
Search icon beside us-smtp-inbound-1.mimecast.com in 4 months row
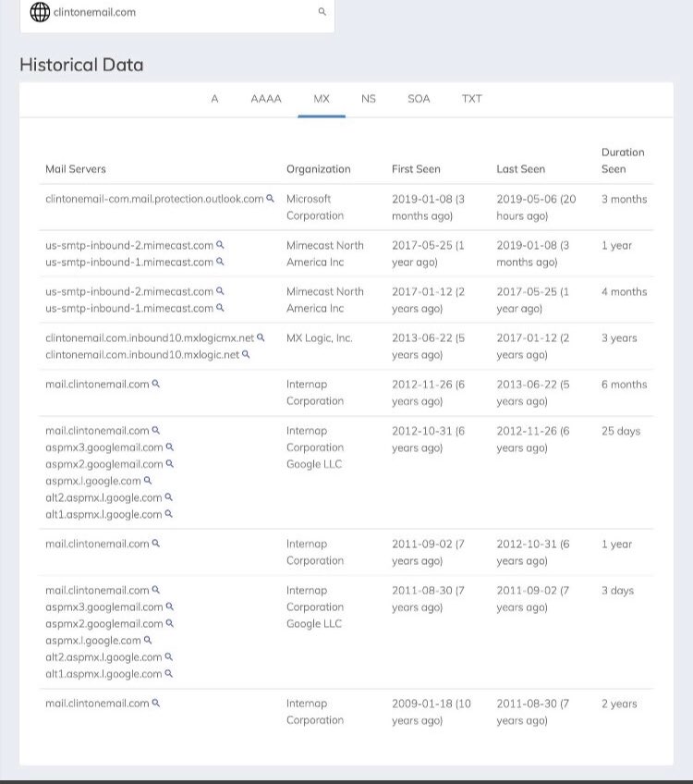[220, 308]
